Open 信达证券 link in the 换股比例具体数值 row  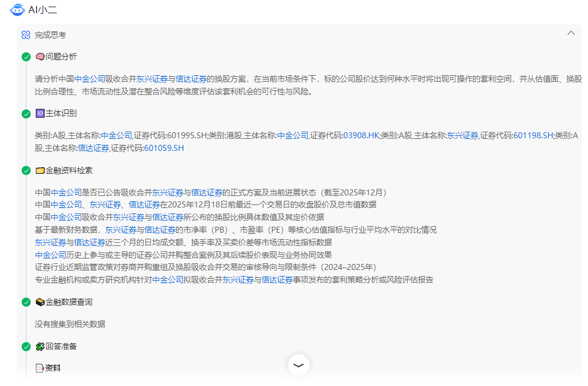coord(168,217)
